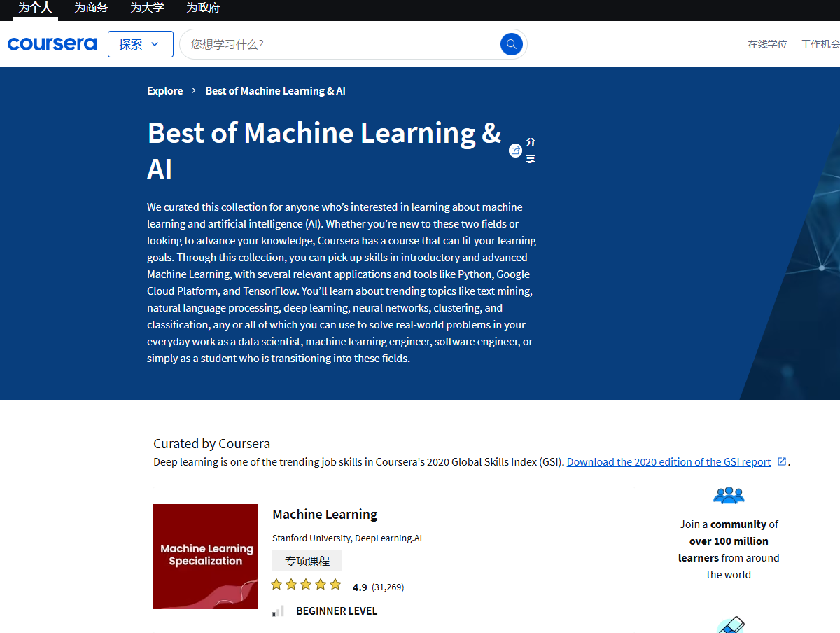
Task: Select the 为个人 tab
Action: [35, 8]
